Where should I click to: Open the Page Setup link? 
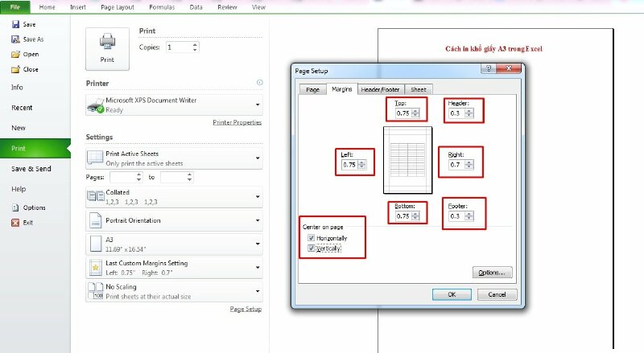tap(246, 309)
